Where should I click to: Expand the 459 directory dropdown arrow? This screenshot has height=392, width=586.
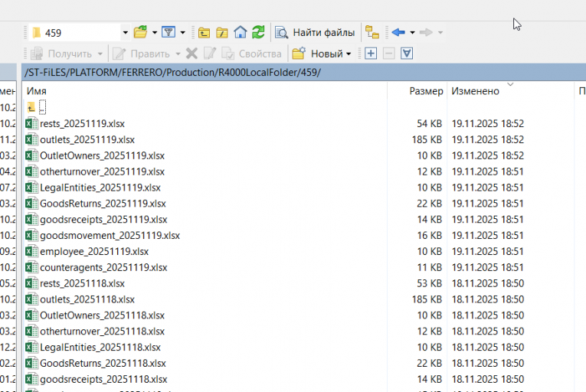click(125, 32)
